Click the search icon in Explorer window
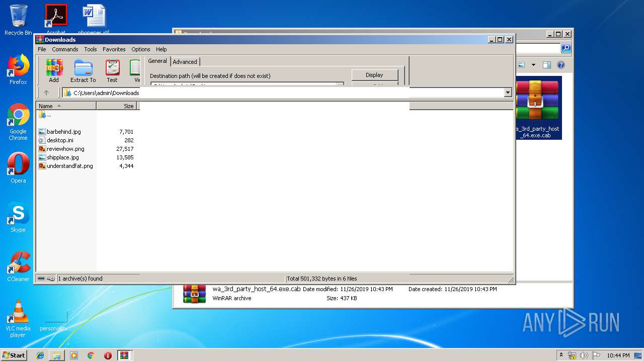Viewport: 644px width, 362px height. [x=566, y=48]
